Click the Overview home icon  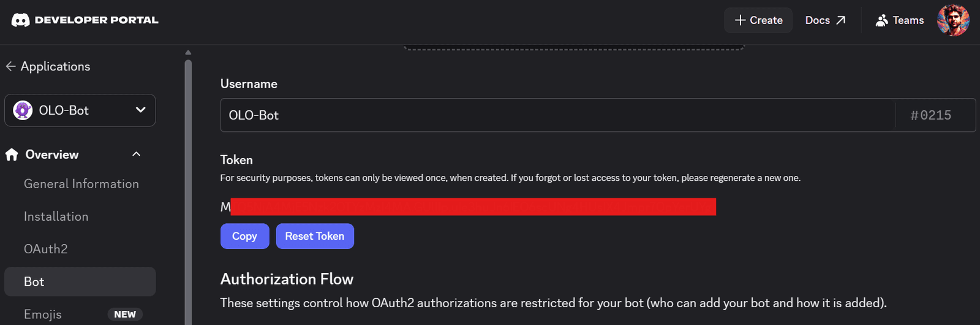pos(12,155)
